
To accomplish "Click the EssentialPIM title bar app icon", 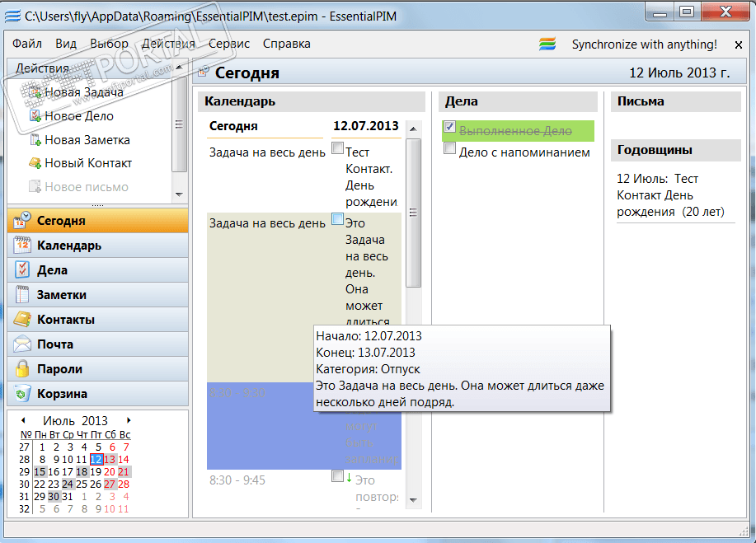I will click(x=13, y=16).
